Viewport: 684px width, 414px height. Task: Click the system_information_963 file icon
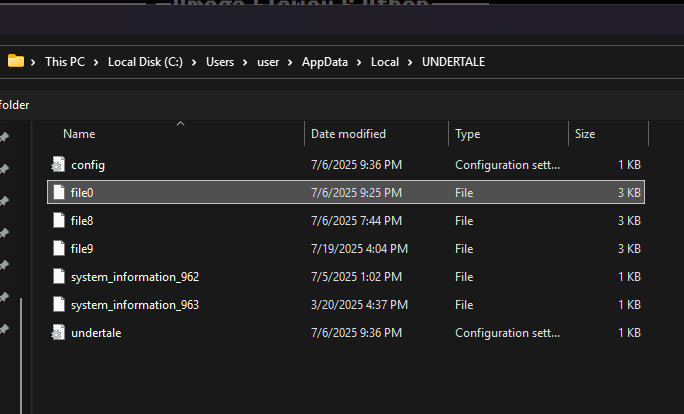pyautogui.click(x=57, y=304)
